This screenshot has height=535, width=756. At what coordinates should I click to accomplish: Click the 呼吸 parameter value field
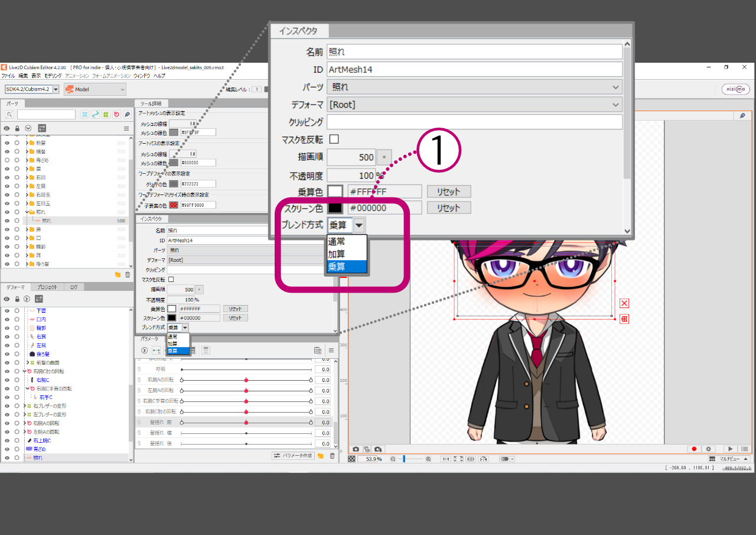322,369
